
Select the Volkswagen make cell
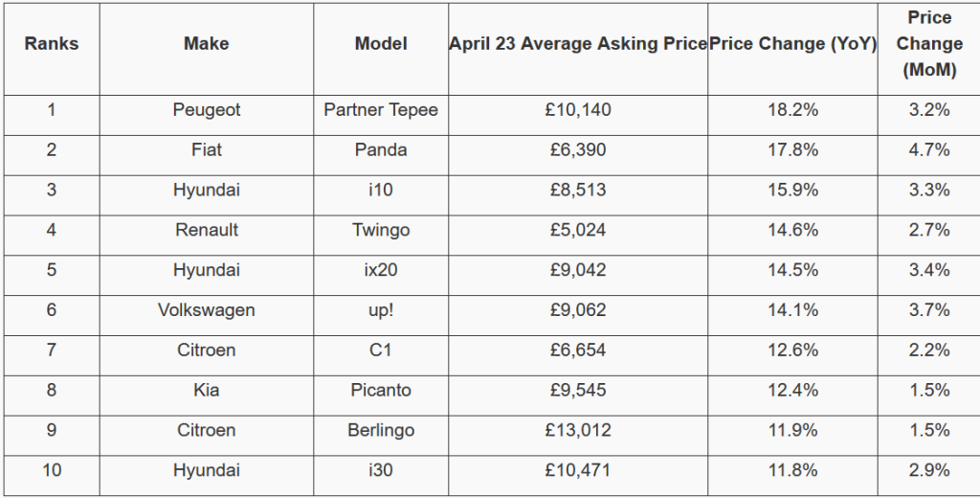click(x=207, y=310)
